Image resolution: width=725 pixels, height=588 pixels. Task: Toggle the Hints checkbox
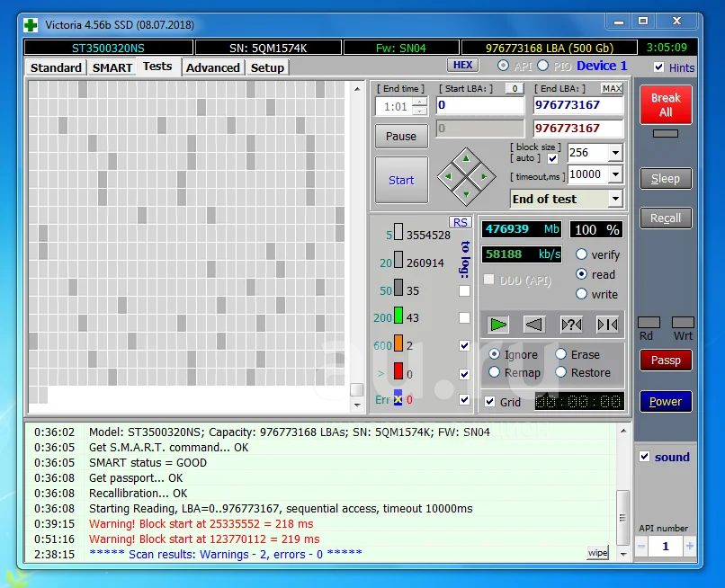[658, 67]
